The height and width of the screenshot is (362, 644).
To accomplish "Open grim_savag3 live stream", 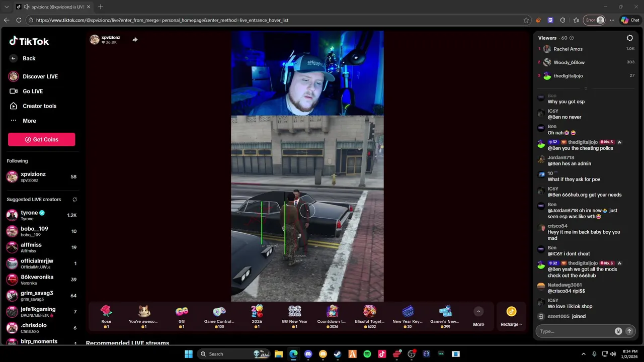I will 41,296.
